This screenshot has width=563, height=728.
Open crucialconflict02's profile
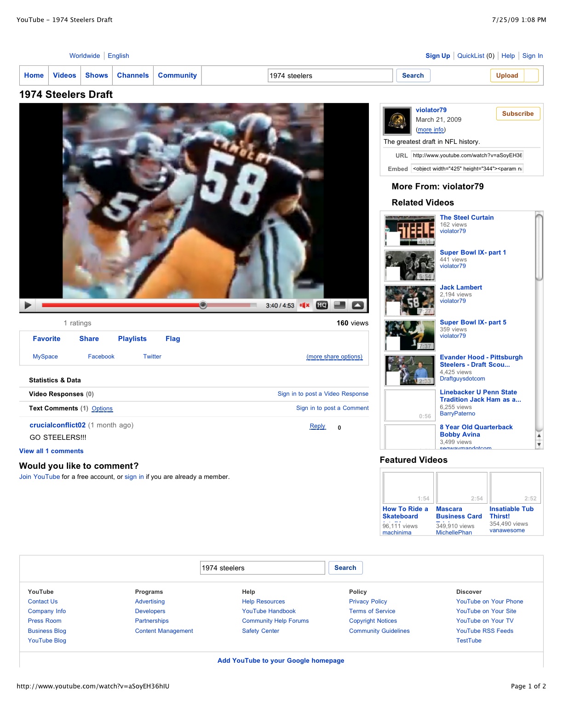[x=57, y=425]
